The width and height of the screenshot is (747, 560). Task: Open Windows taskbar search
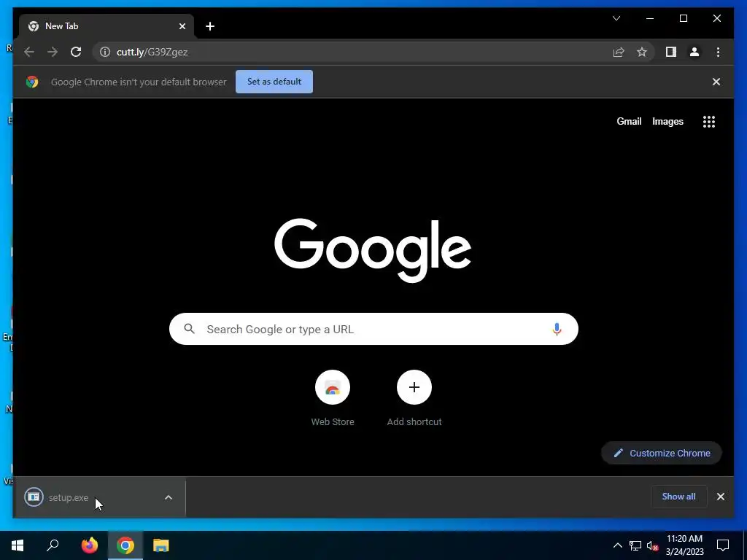coord(53,545)
